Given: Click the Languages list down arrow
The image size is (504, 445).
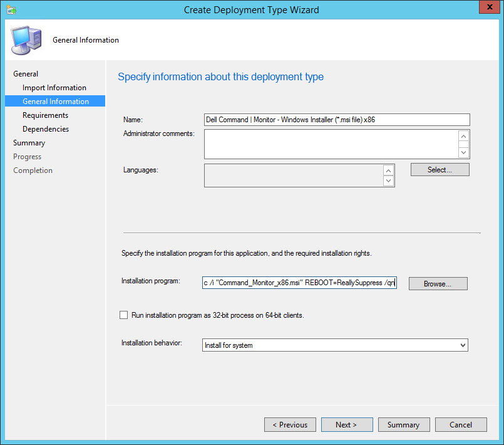Looking at the screenshot, I should click(388, 181).
